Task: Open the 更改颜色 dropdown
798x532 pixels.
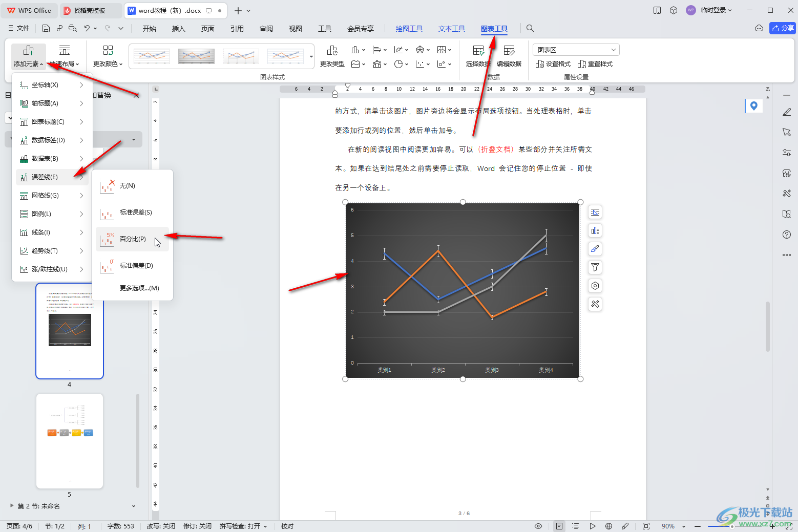Action: [x=108, y=56]
